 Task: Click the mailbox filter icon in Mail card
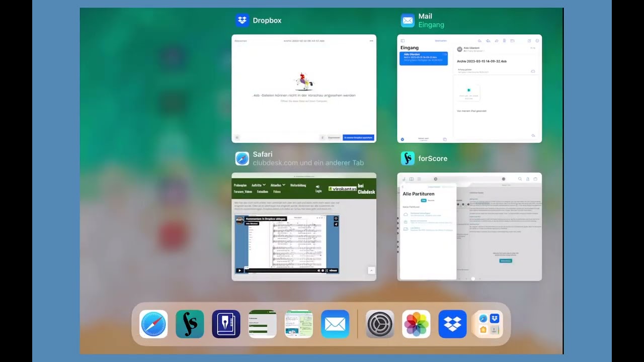[403, 139]
